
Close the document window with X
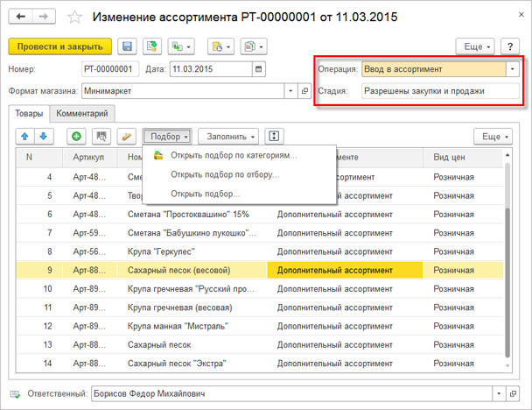pos(521,15)
